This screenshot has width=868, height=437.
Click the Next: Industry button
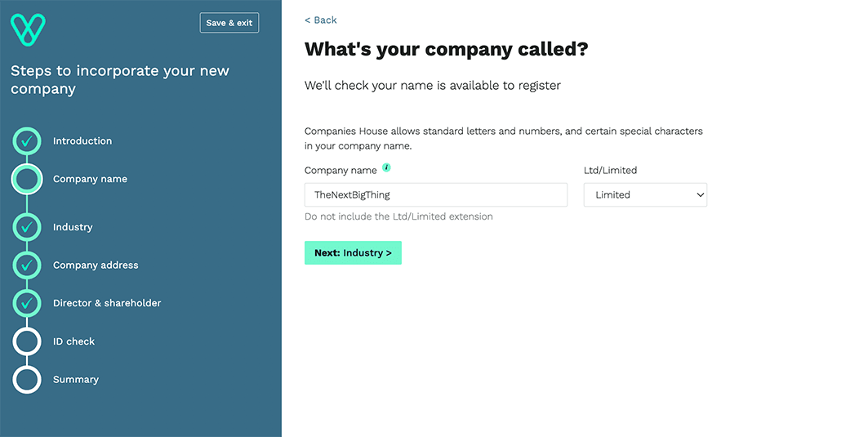click(353, 252)
